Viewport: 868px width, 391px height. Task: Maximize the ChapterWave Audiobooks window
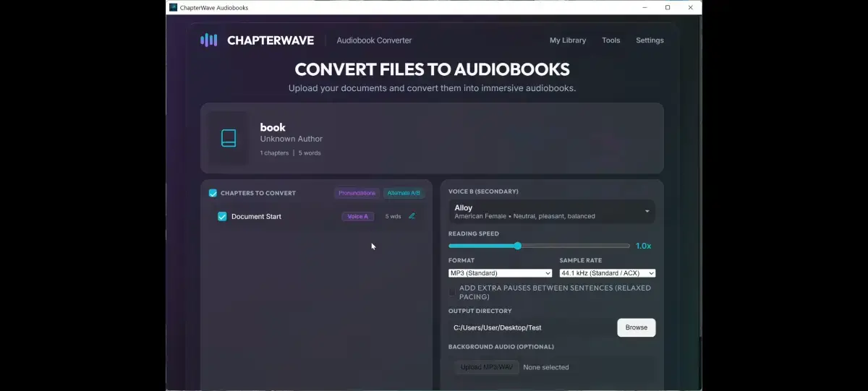point(668,7)
